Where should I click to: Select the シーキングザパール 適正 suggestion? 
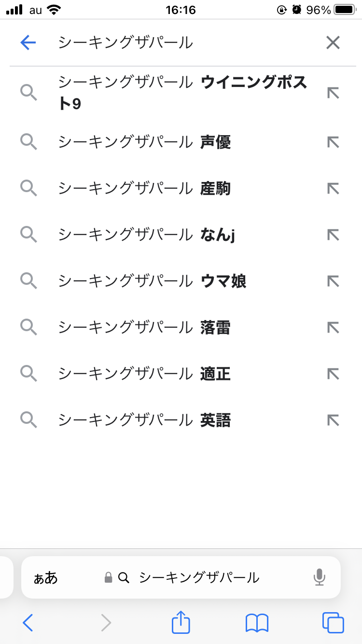point(144,374)
